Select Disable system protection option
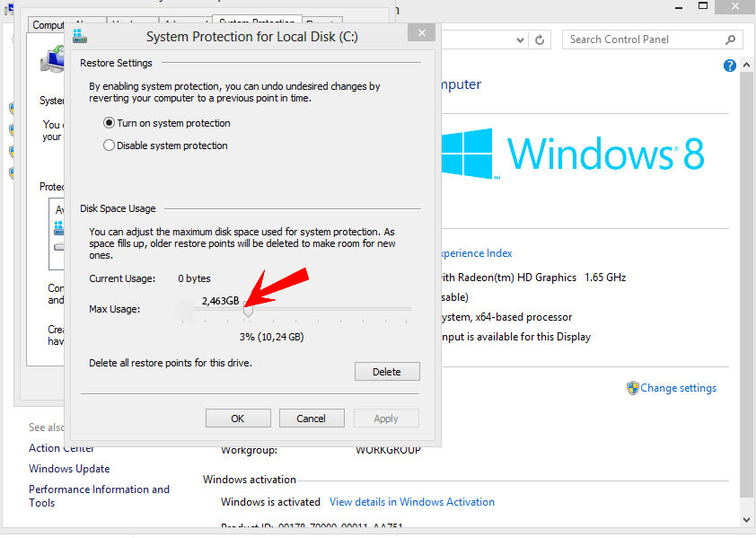756x538 pixels. click(x=165, y=146)
